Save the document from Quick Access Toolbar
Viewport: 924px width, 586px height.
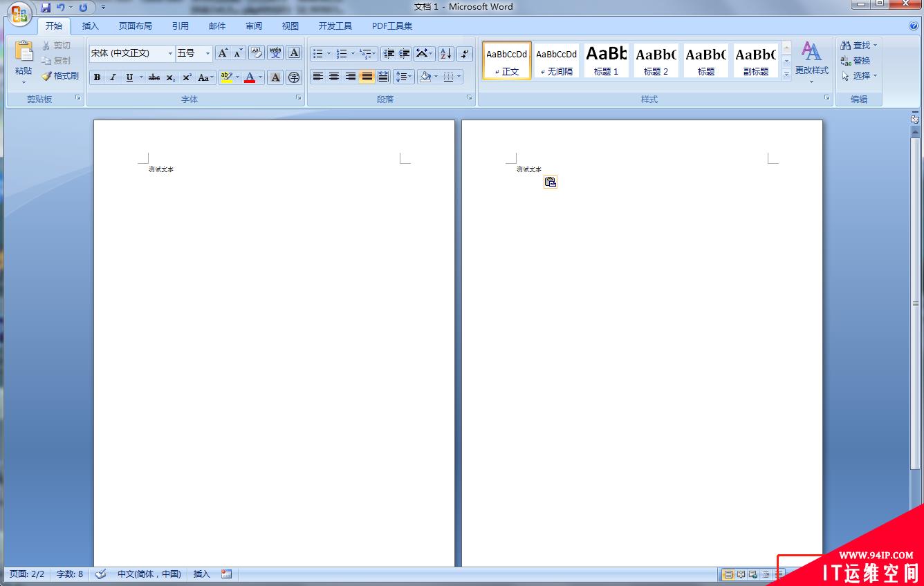[x=46, y=8]
